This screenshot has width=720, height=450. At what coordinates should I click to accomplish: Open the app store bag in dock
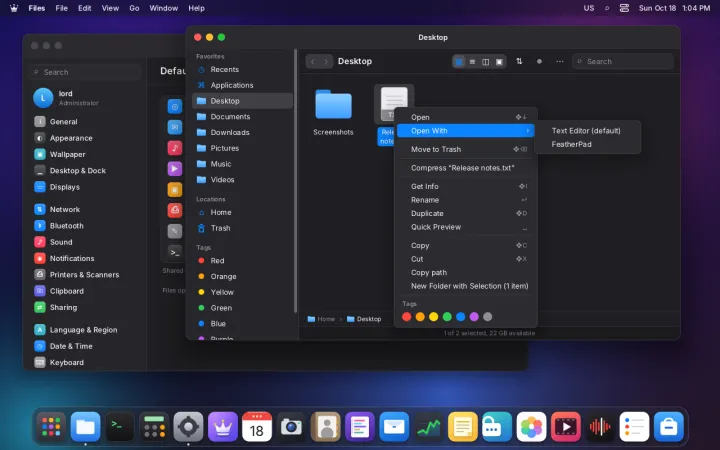pos(669,427)
